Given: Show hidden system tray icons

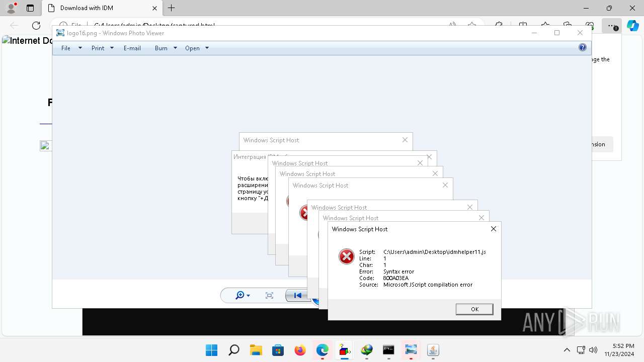Looking at the screenshot, I should pyautogui.click(x=567, y=350).
